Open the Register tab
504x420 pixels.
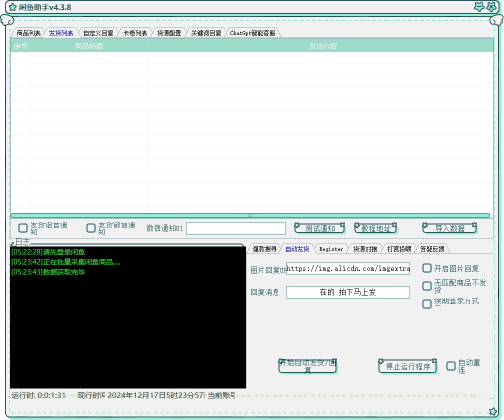(x=331, y=248)
